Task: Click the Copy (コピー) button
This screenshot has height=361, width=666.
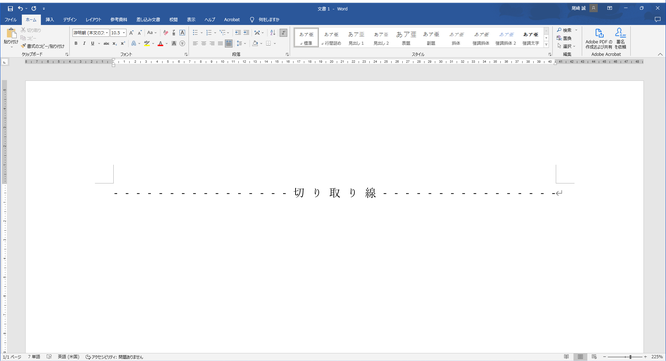Action: 29,38
